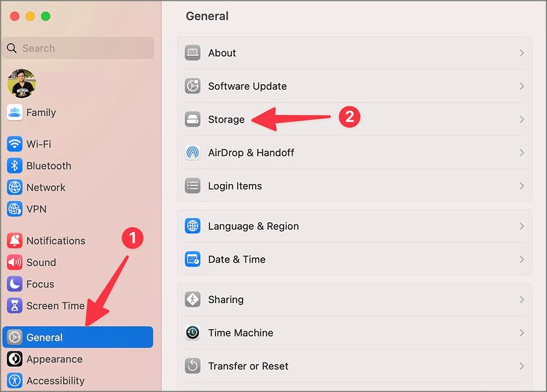This screenshot has width=547, height=392.
Task: Open the Storage settings row
Action: [x=226, y=120]
